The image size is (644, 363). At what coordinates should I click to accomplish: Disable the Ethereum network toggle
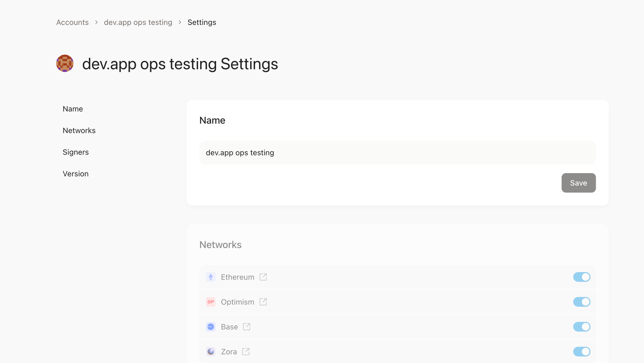pyautogui.click(x=582, y=277)
